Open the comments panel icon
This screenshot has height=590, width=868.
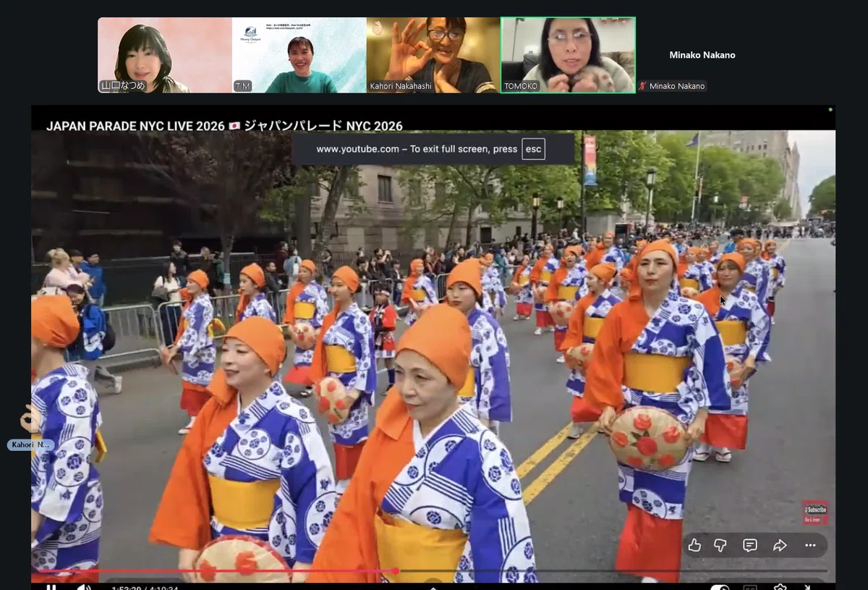pyautogui.click(x=750, y=545)
